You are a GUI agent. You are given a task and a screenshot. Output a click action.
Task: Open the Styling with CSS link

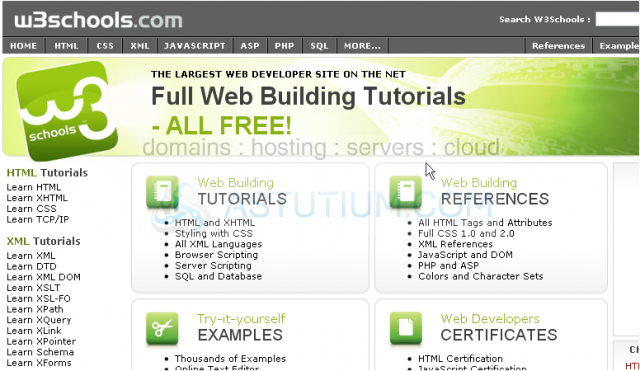pyautogui.click(x=214, y=233)
